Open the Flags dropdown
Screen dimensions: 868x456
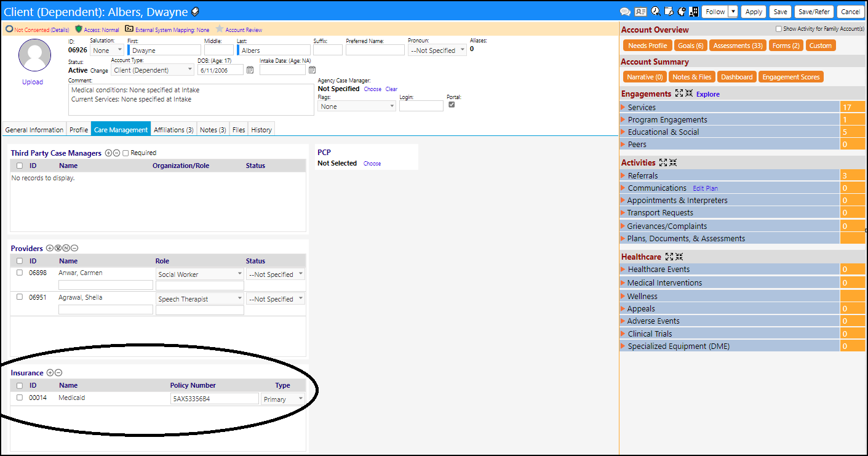coord(357,106)
